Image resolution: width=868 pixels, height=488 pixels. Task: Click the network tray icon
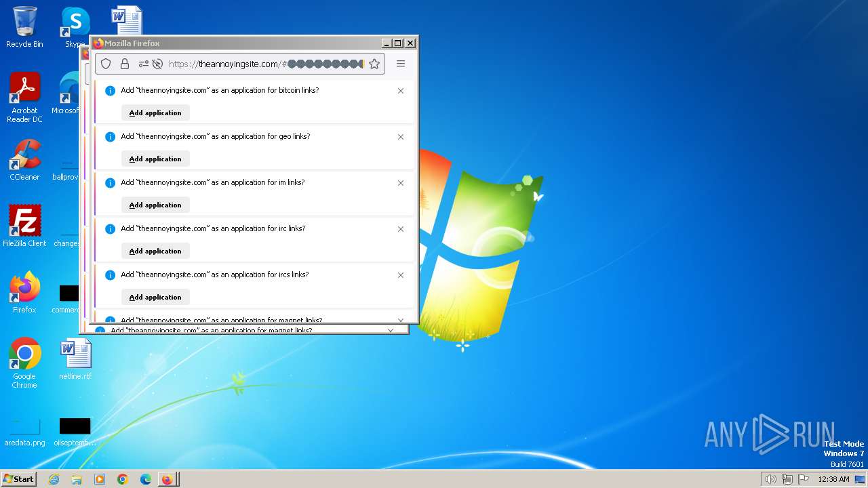point(787,479)
